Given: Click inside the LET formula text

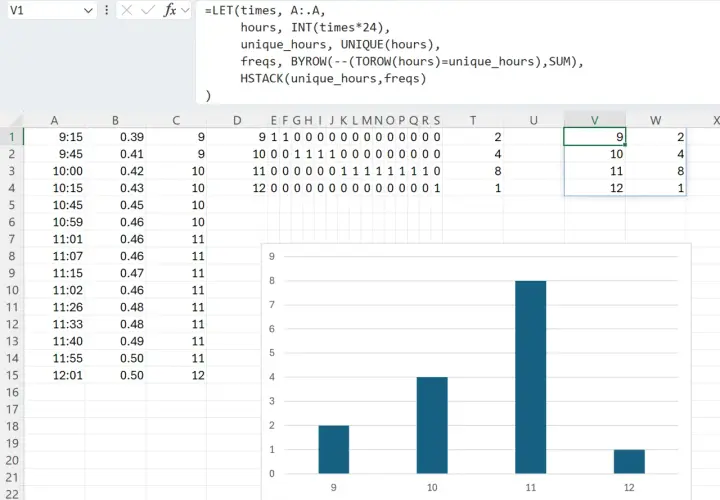Looking at the screenshot, I should (394, 53).
